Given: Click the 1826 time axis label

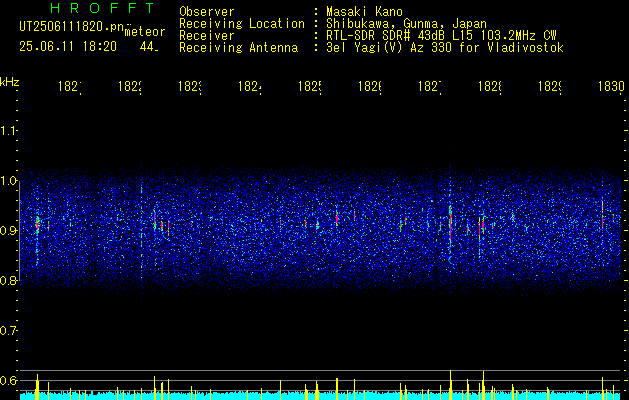Looking at the screenshot, I should 369,87.
